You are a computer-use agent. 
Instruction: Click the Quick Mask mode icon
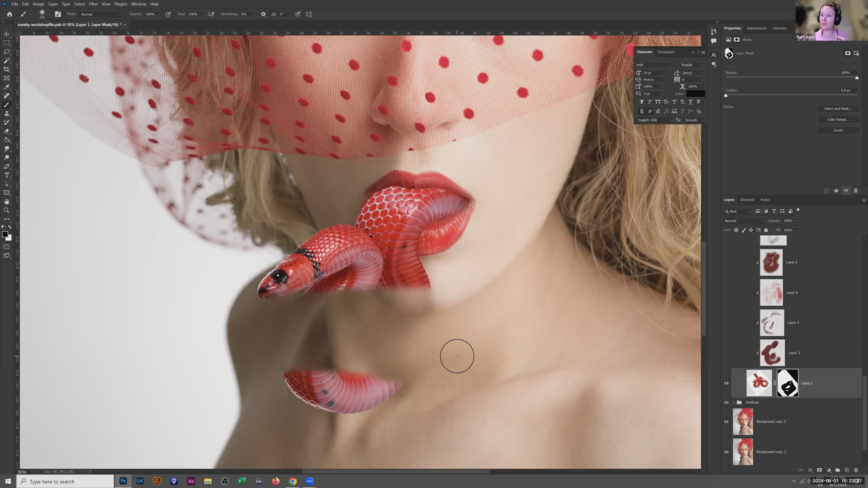[x=6, y=247]
